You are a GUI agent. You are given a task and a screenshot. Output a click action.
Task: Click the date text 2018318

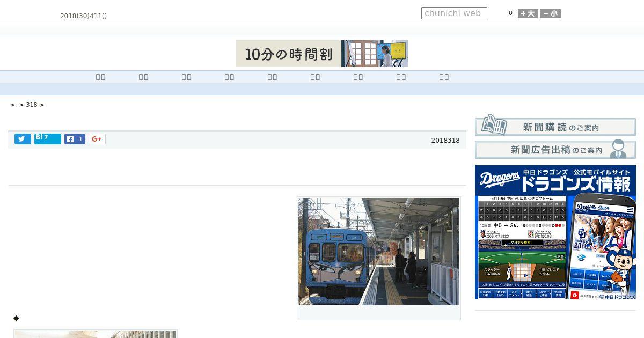[x=445, y=141]
